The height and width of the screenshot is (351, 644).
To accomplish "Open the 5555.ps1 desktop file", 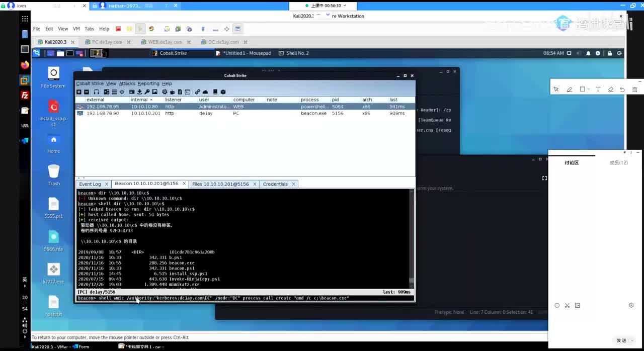I will [53, 208].
